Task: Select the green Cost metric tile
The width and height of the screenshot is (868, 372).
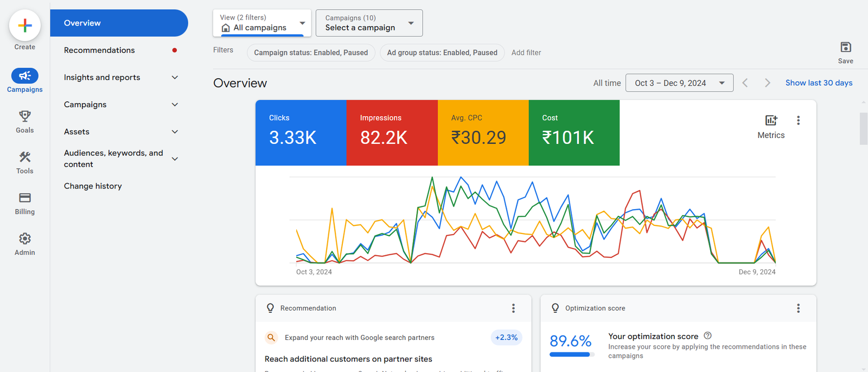Action: [x=574, y=133]
